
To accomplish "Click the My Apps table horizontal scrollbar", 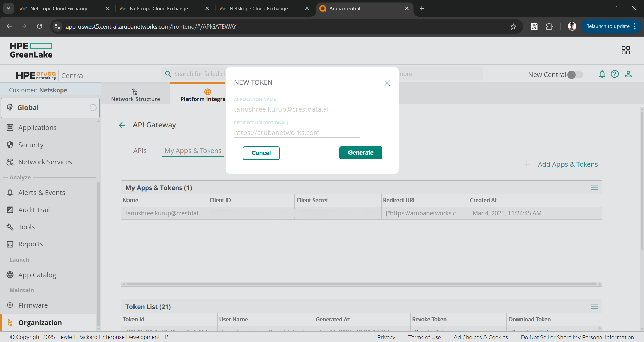I will (x=362, y=284).
